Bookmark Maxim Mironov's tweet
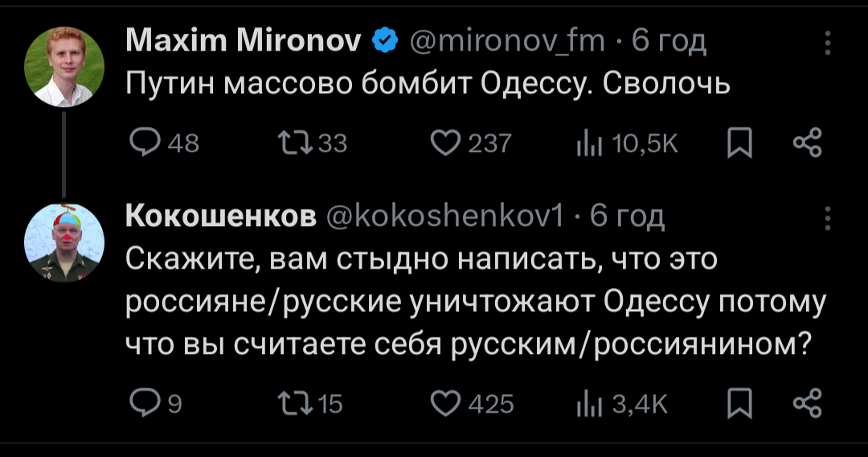Image resolution: width=868 pixels, height=457 pixels. [736, 143]
